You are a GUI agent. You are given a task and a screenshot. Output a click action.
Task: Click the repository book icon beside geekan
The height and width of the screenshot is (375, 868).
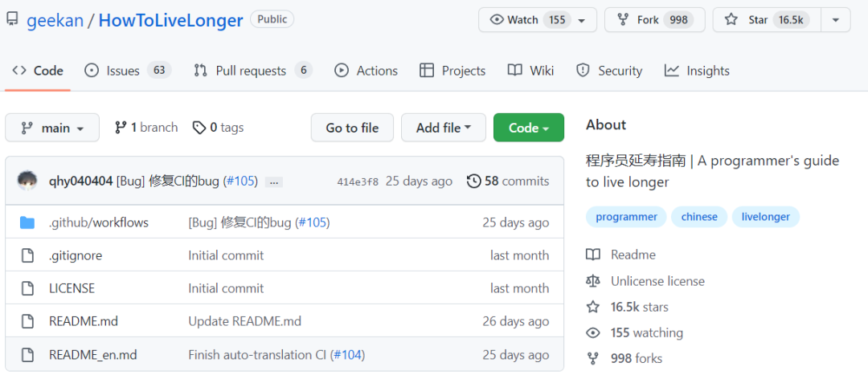pyautogui.click(x=13, y=20)
